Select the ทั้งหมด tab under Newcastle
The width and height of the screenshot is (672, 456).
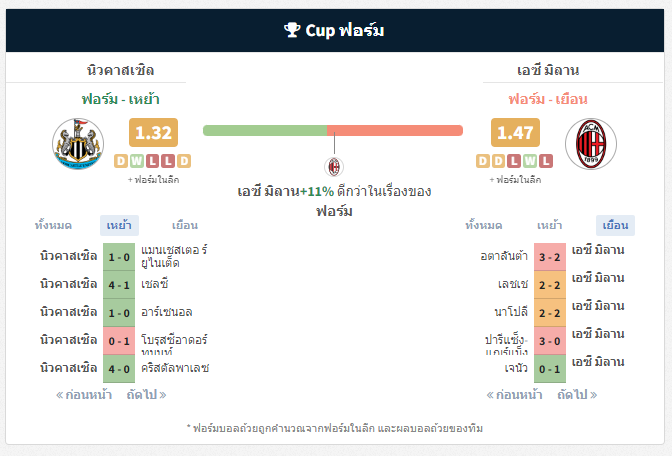53,225
